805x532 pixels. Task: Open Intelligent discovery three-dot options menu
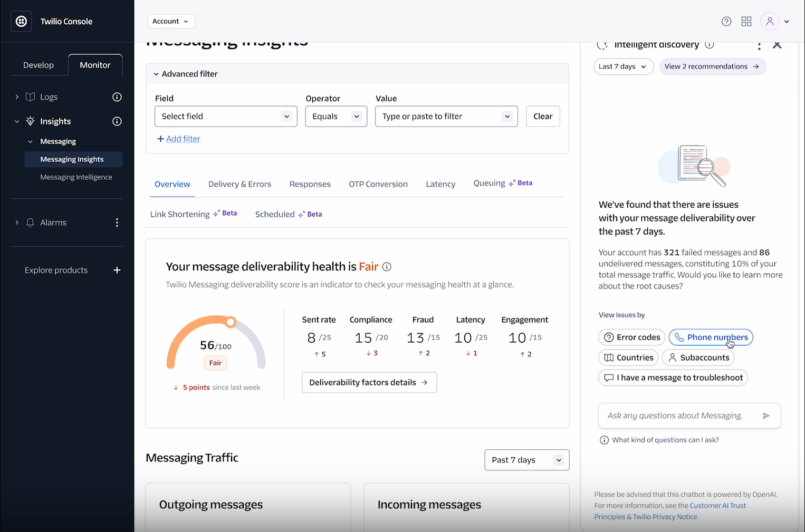click(x=759, y=45)
